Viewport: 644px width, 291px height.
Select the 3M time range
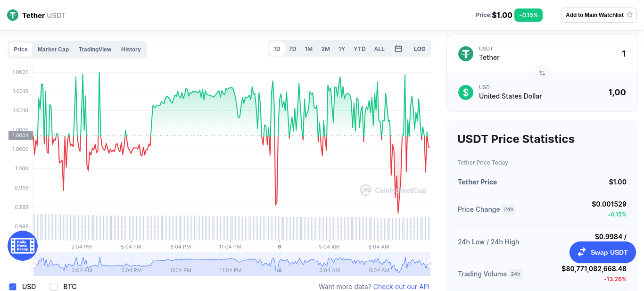click(x=325, y=49)
